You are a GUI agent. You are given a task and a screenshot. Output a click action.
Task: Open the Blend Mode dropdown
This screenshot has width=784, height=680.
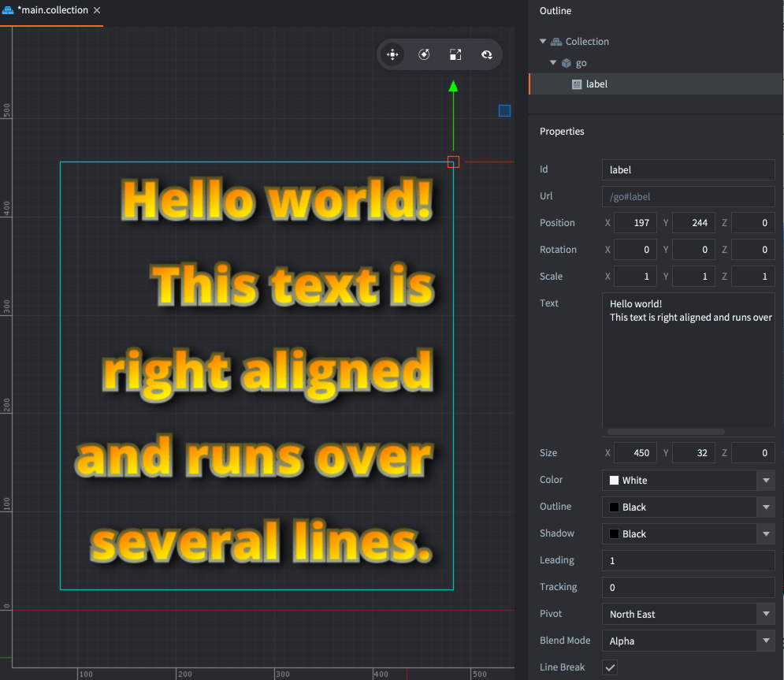(x=765, y=641)
